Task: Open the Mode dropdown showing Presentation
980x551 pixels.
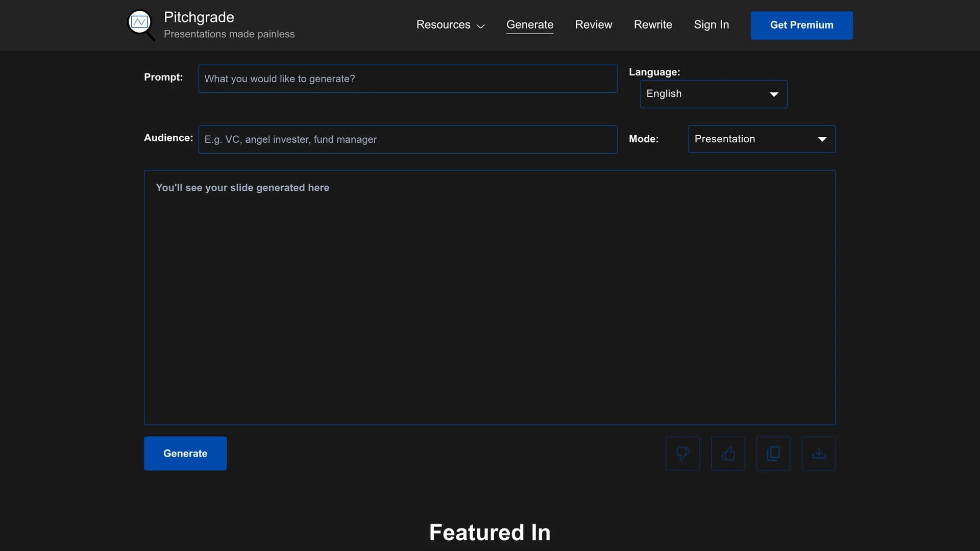Action: [762, 139]
